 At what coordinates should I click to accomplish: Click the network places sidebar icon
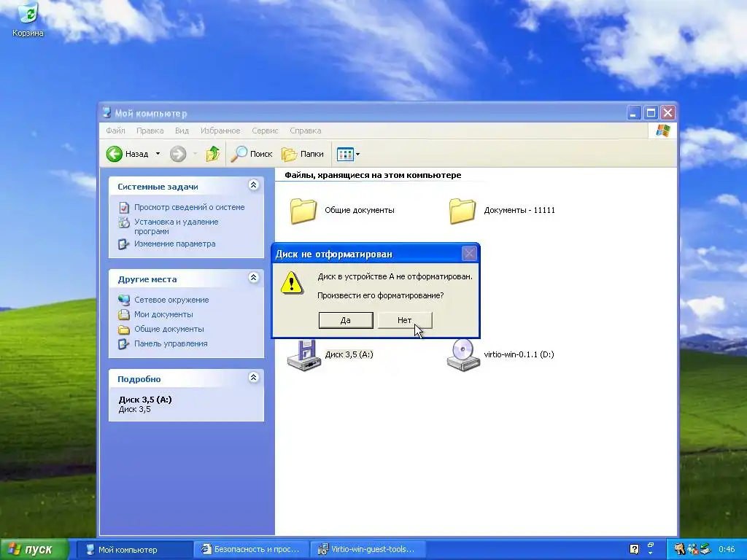(124, 300)
